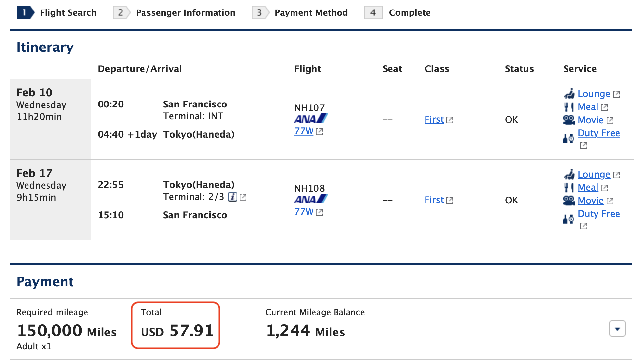This screenshot has width=644, height=363.
Task: Click the Flight Search step tab
Action: tap(57, 13)
